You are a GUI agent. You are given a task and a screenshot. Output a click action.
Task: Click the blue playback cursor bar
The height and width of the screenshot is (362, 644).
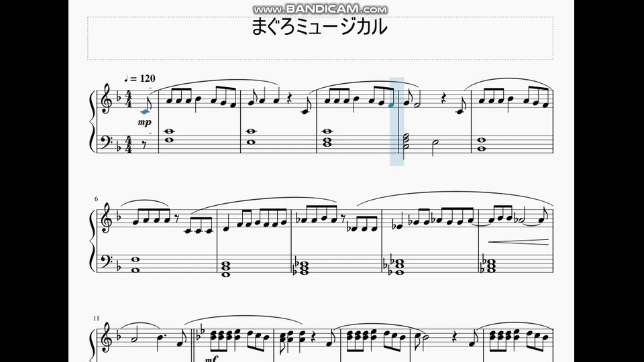pos(396,121)
